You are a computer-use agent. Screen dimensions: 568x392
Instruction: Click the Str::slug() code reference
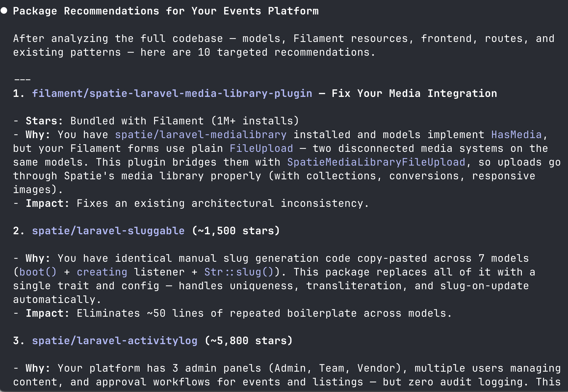239,272
